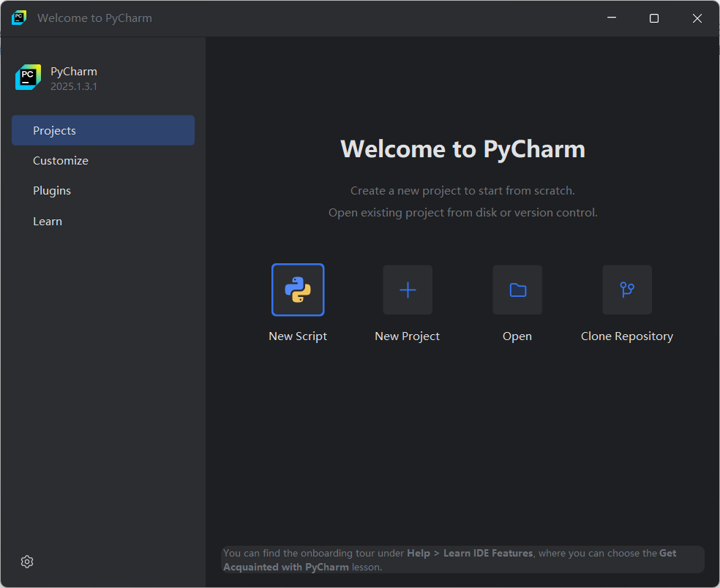Viewport: 720px width, 588px height.
Task: Click the Welcome to PyCharm window title
Action: point(94,18)
